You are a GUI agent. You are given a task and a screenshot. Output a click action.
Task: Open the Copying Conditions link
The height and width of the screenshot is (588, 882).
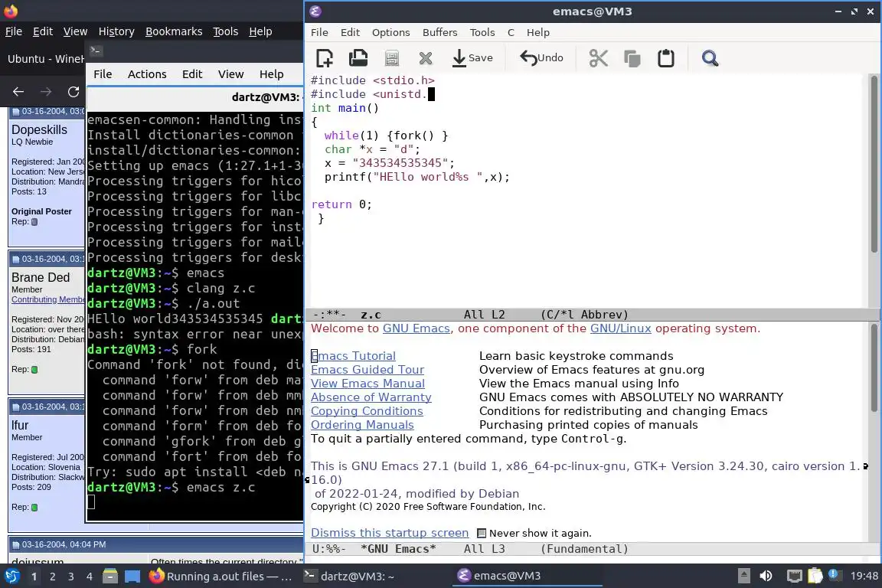[367, 411]
